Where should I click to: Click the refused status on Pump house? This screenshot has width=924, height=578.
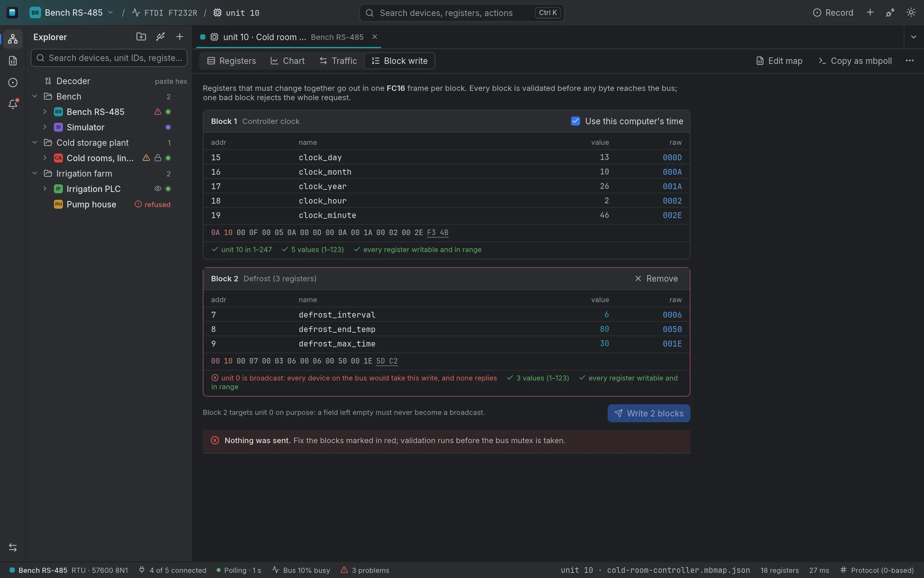153,205
